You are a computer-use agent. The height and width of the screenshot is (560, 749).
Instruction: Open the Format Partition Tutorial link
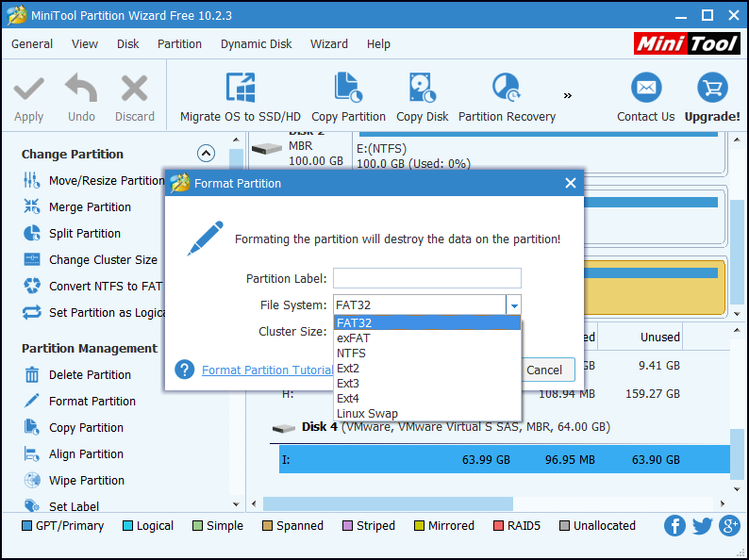pos(268,370)
